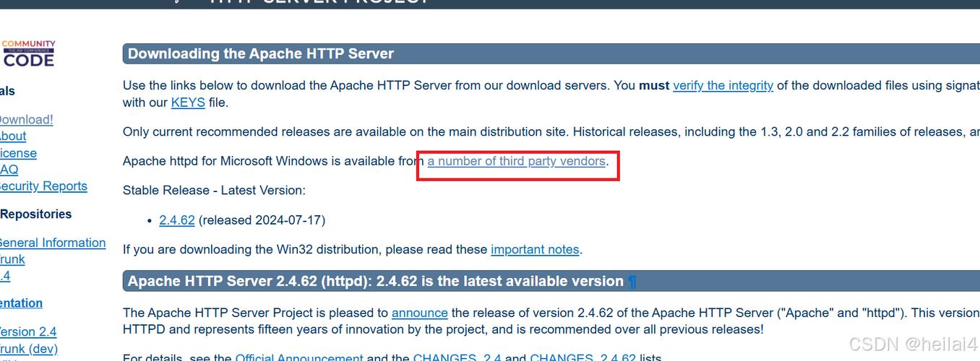Click the Community Code logo
This screenshot has height=361, width=980.
coord(27,53)
